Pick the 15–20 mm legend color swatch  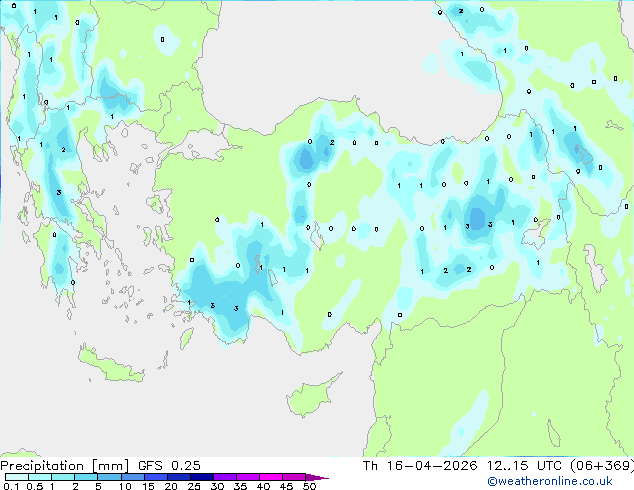(155, 477)
